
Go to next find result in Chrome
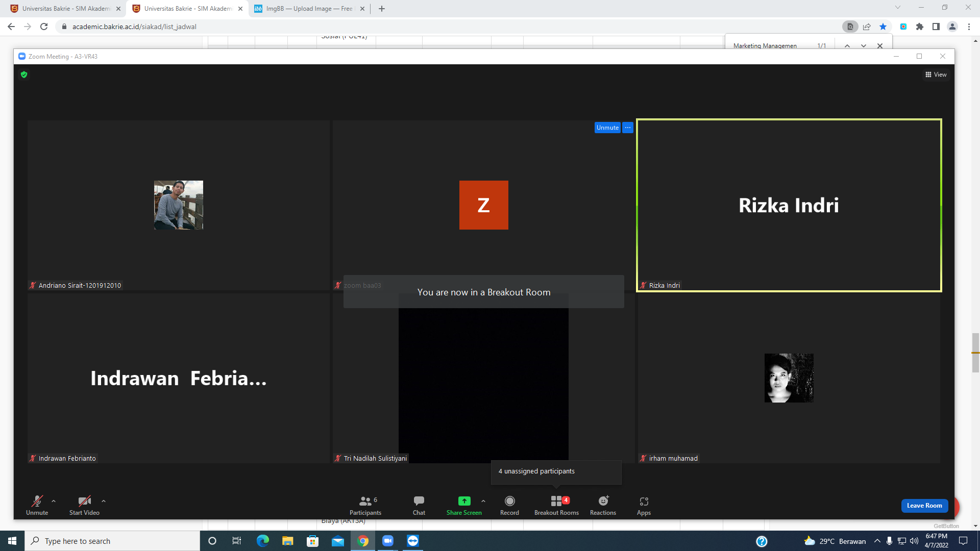864,46
